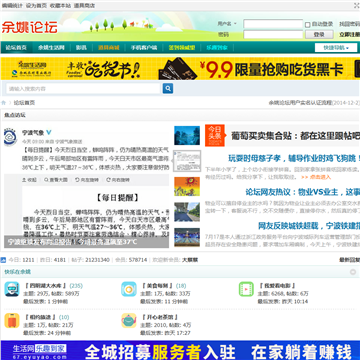Open the 美食每刻 forum plate icon
The height and width of the screenshot is (360, 360).
click(x=129, y=289)
